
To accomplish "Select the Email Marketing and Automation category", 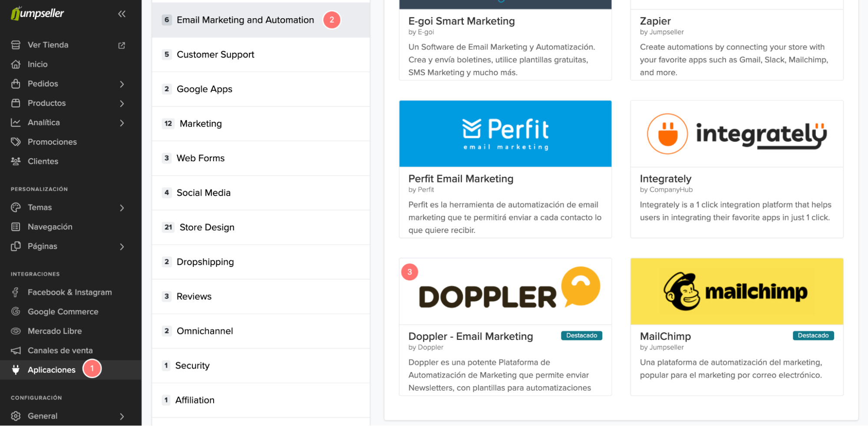I will pos(245,20).
